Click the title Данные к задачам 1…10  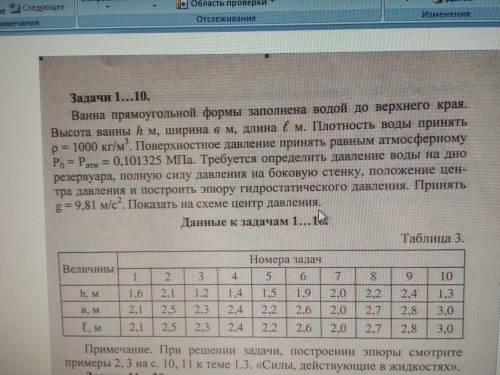tap(254, 221)
